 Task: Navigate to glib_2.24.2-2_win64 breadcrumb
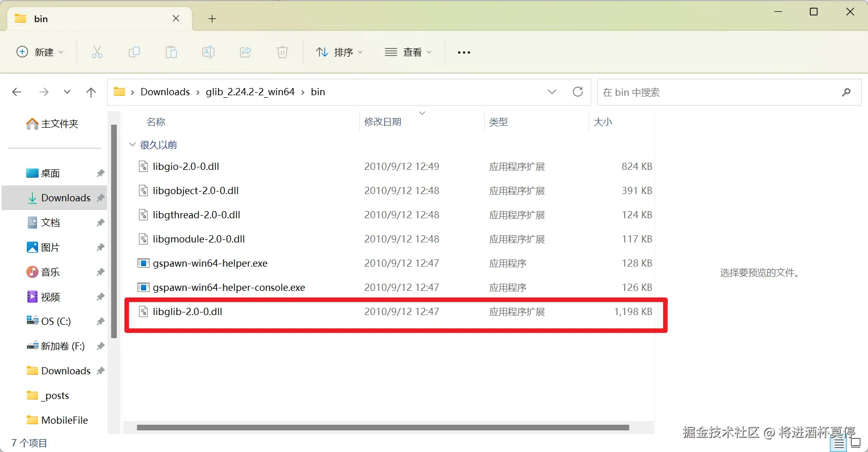pos(250,92)
